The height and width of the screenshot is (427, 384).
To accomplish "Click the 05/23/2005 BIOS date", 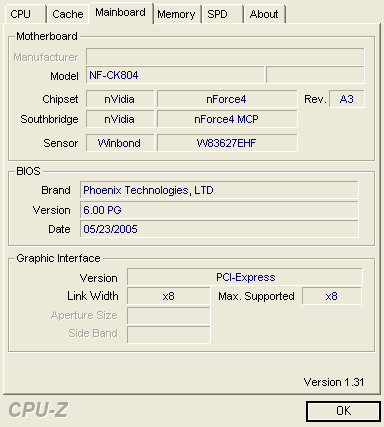I will [x=219, y=229].
